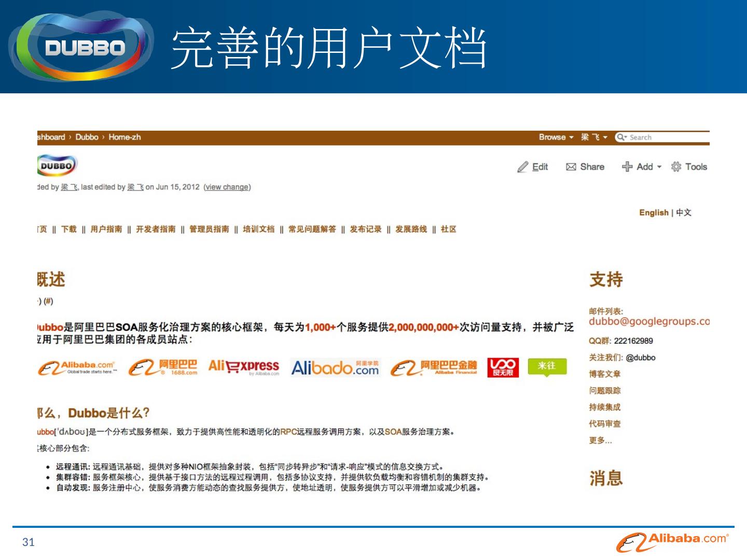Click the date 'Jun 15, 2012'

point(178,187)
